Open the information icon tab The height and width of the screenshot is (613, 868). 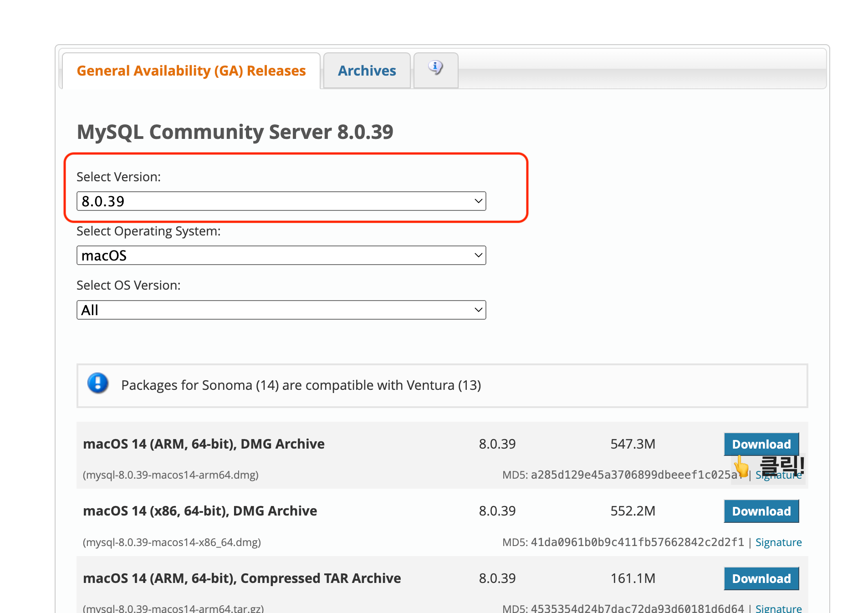[x=436, y=70]
